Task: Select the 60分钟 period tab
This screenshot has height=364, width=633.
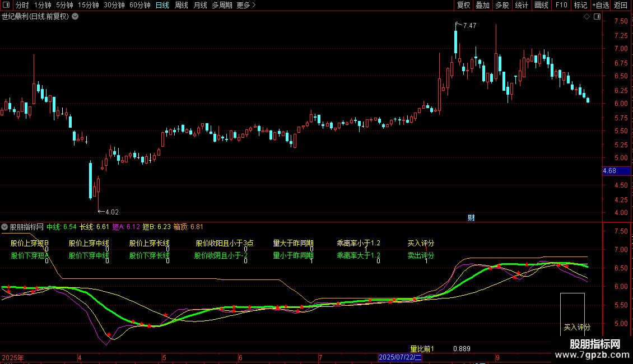Action: tap(139, 5)
